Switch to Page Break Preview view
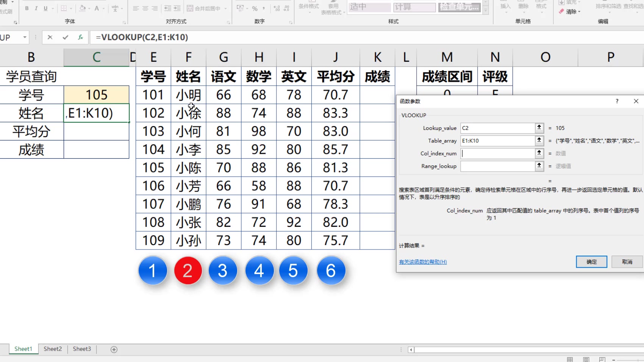Screen dimensions: 644x362 tap(602, 359)
